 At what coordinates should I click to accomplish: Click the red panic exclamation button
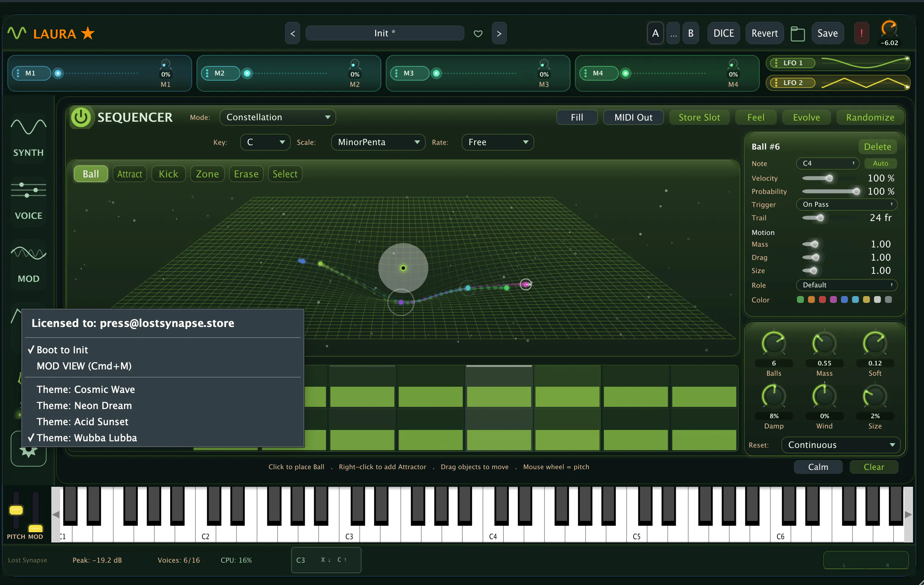861,33
